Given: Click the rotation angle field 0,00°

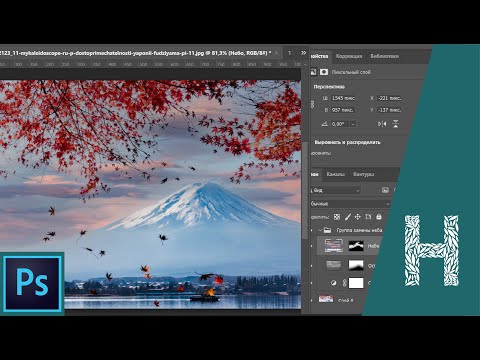Looking at the screenshot, I should [340, 124].
